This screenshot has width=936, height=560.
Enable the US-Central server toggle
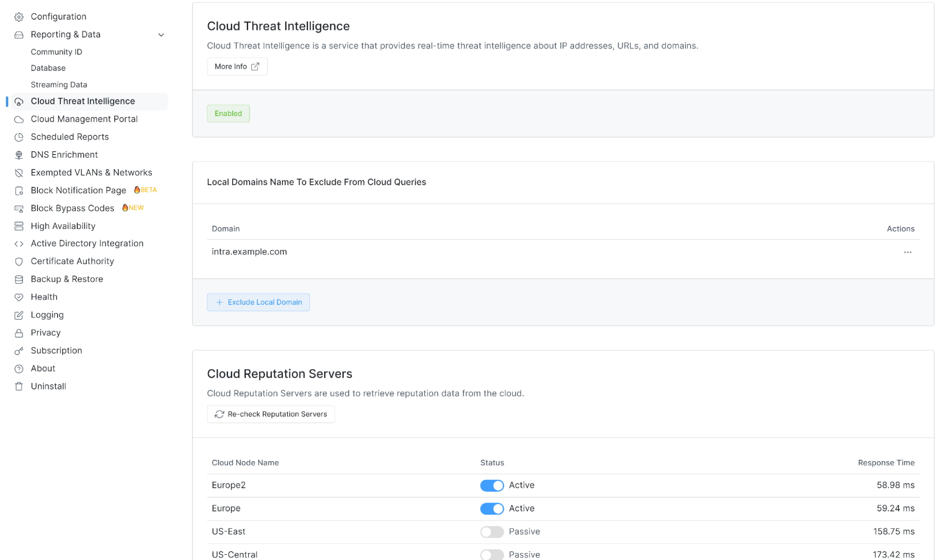pyautogui.click(x=492, y=555)
